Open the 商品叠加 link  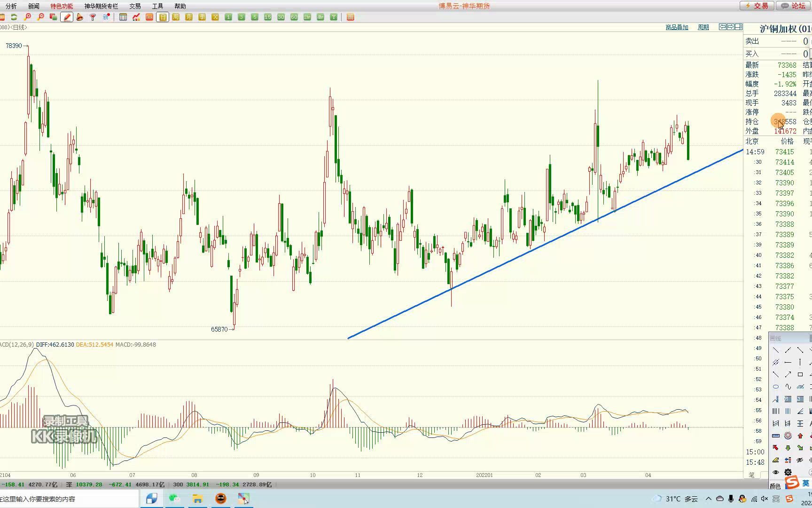click(677, 27)
